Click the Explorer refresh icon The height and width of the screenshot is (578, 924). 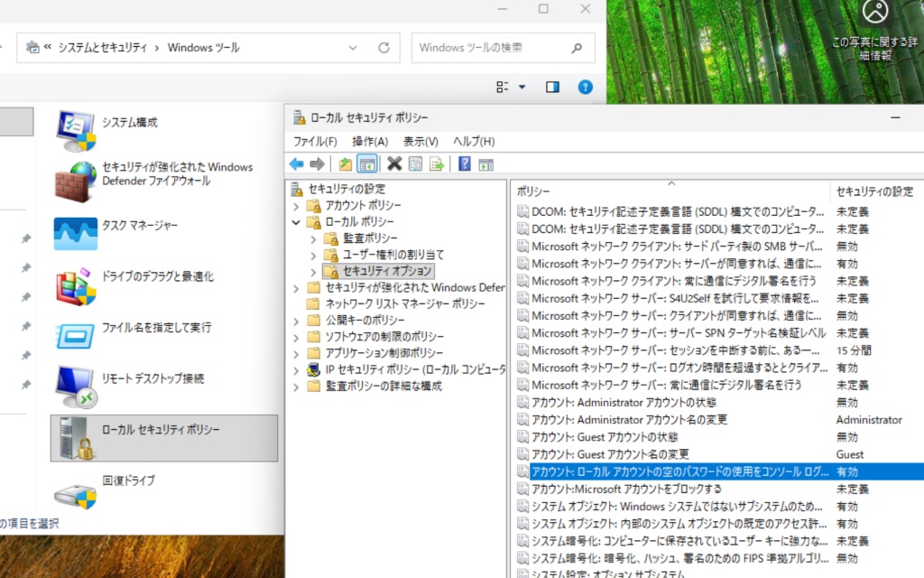click(x=383, y=48)
